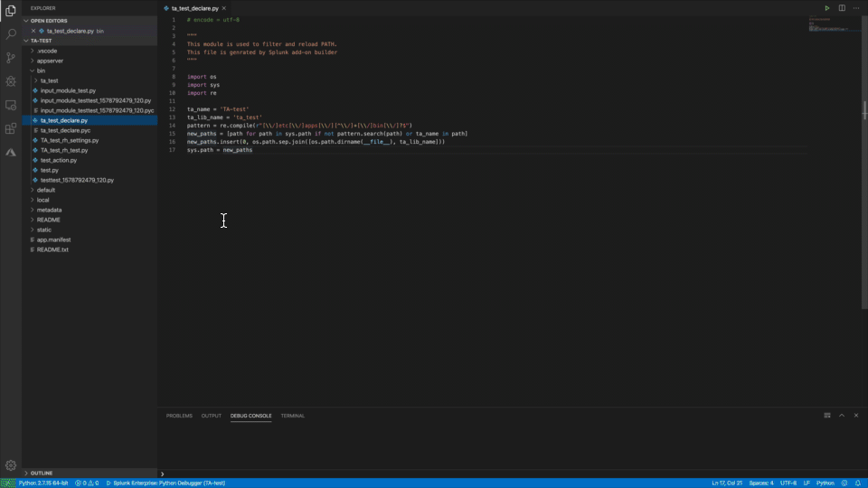Open the Extensions view
This screenshot has width=868, height=488.
(11, 128)
